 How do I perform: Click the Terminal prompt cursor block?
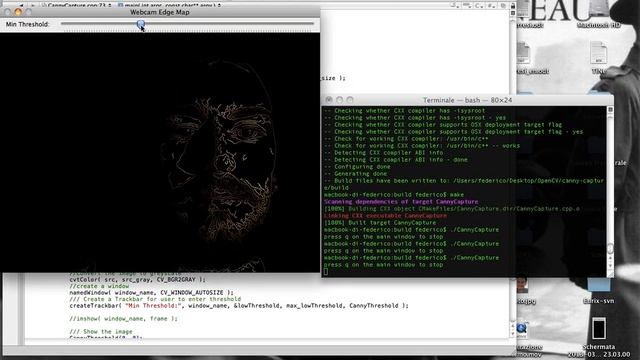click(x=326, y=272)
